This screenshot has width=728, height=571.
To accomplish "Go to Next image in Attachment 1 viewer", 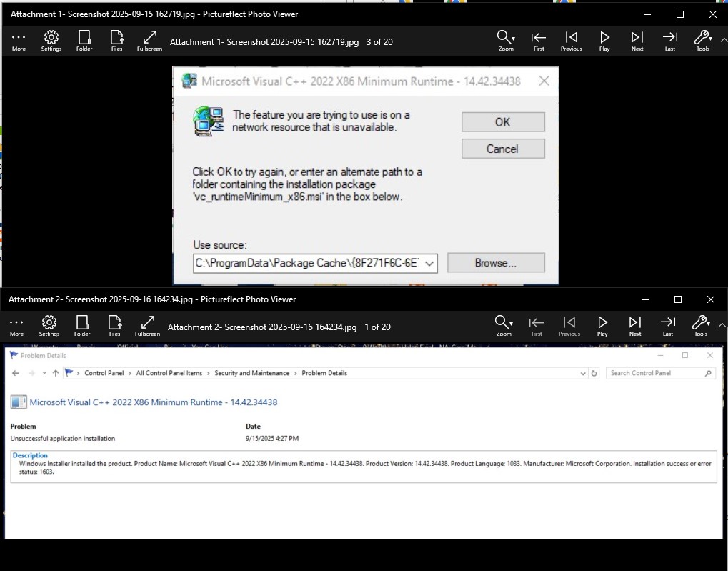I will pos(637,41).
